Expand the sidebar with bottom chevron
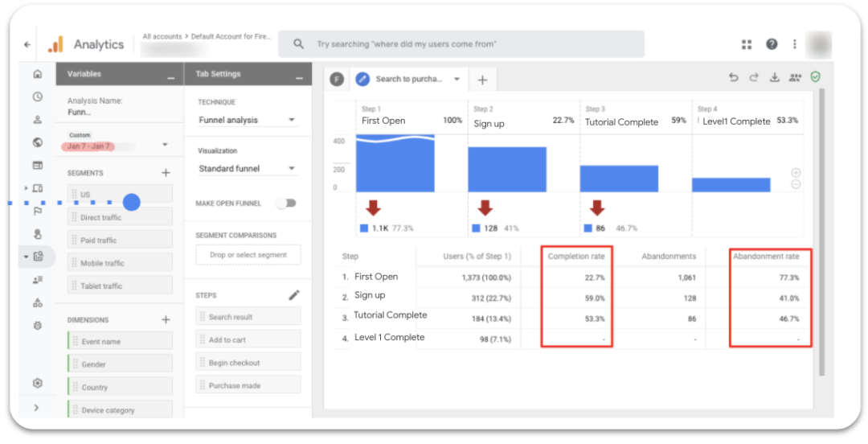The width and height of the screenshot is (868, 444). click(37, 408)
